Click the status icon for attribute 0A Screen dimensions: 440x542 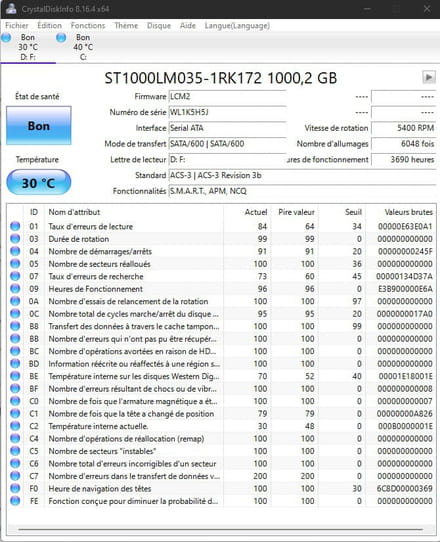[15, 301]
